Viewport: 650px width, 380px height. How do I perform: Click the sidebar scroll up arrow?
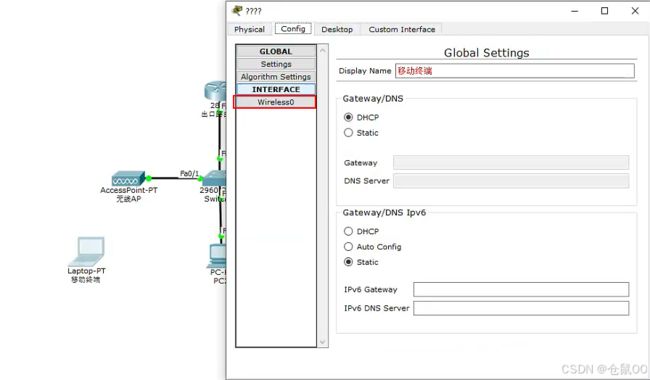point(323,50)
